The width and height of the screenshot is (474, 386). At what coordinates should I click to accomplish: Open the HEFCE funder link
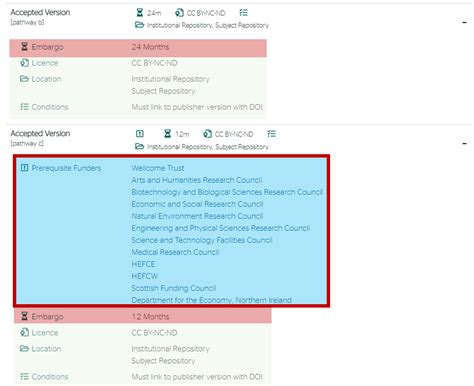coord(143,264)
